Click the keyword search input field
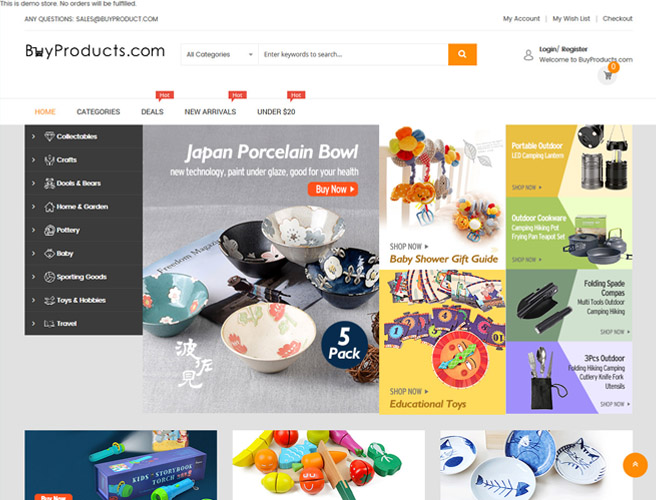Viewport: 656px width, 500px height. [x=353, y=54]
